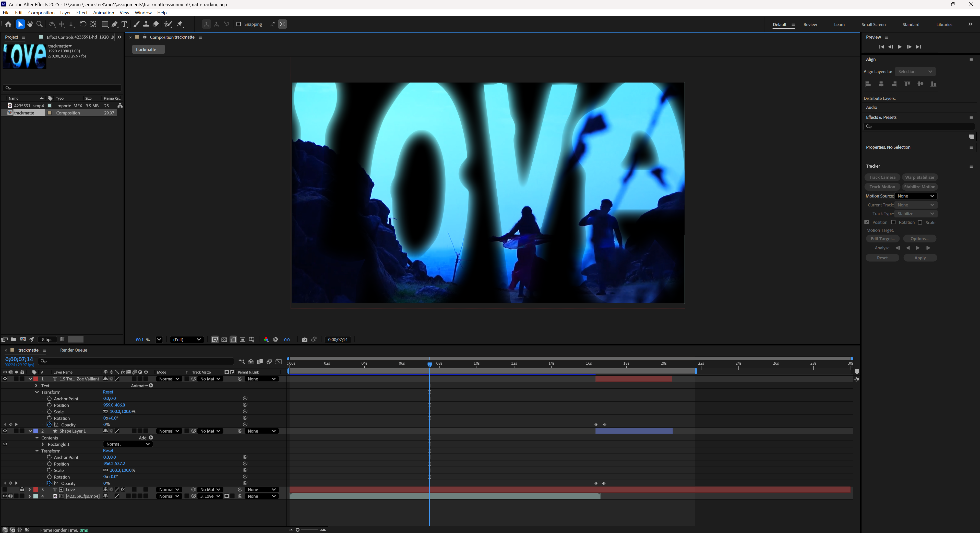Viewport: 980px width, 533px height.
Task: Select the Pen tool
Action: click(x=114, y=24)
